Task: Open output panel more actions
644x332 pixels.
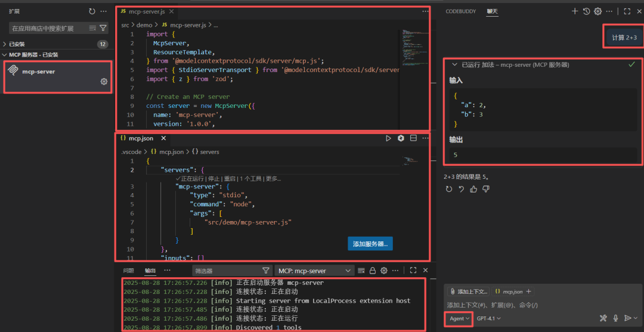Action: coord(395,271)
